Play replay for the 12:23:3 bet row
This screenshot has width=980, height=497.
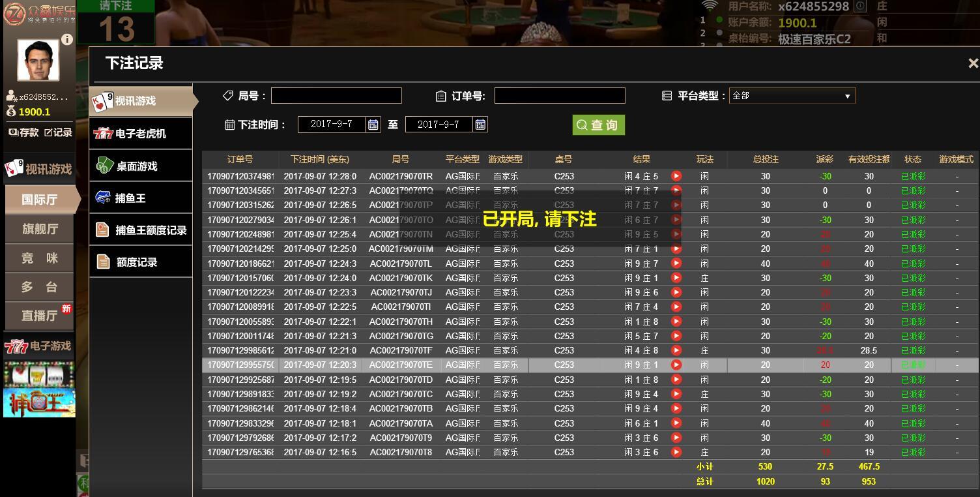coord(676,292)
